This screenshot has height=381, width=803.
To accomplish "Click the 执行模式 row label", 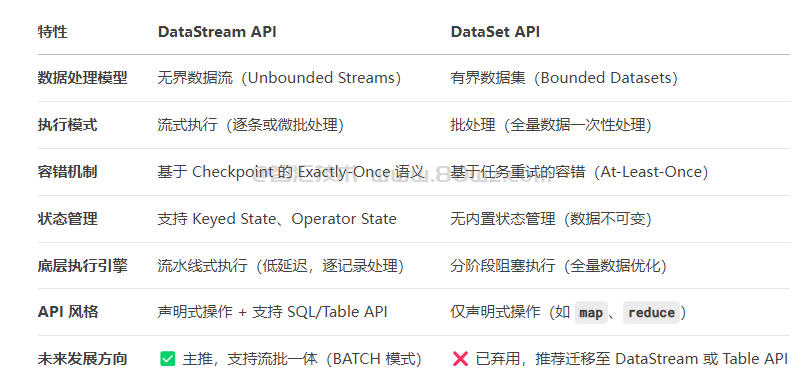I will coord(68,125).
